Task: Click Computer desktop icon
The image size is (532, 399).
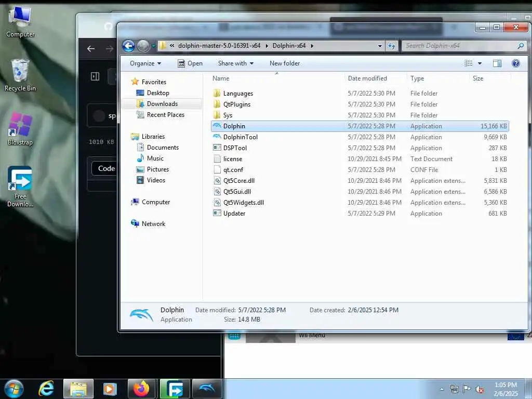Action: [x=20, y=21]
